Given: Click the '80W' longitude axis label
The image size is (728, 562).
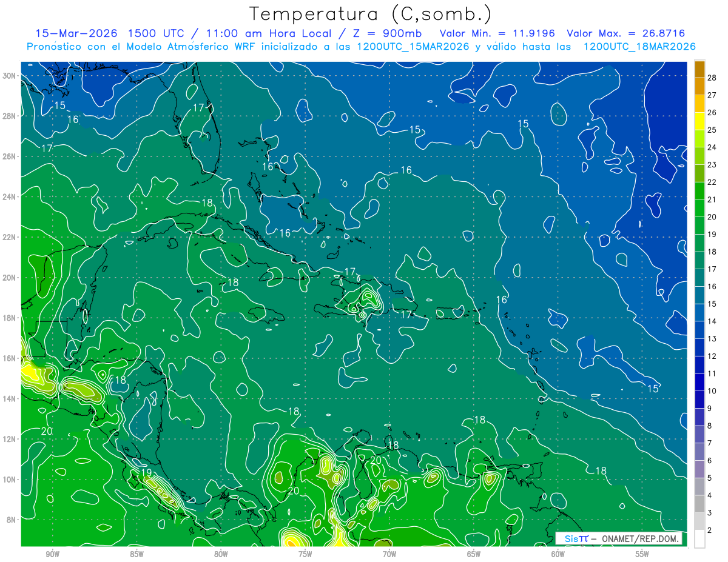Looking at the screenshot, I should 221,554.
